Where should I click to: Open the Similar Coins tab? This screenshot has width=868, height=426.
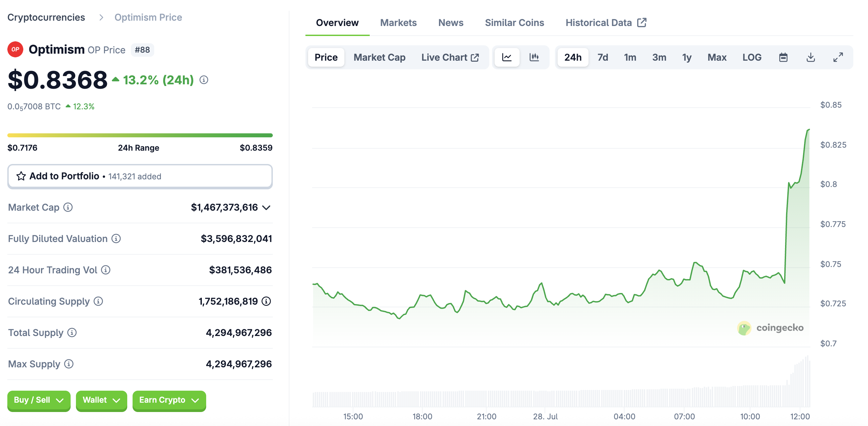[514, 23]
